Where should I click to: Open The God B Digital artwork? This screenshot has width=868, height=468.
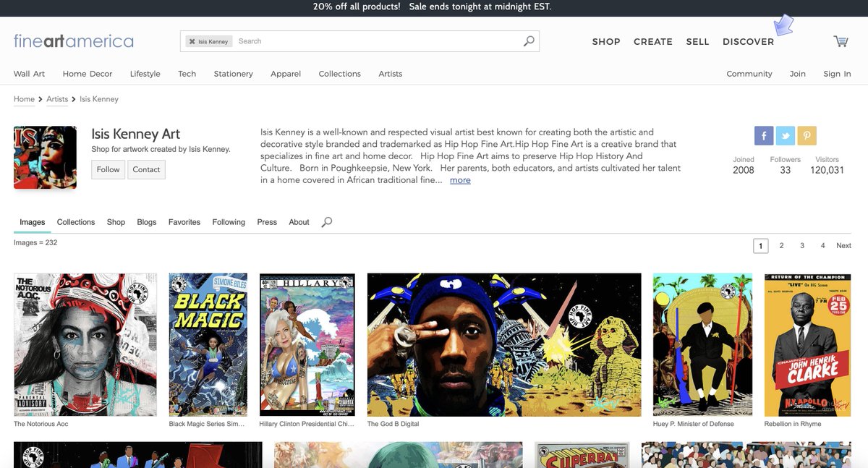[504, 344]
